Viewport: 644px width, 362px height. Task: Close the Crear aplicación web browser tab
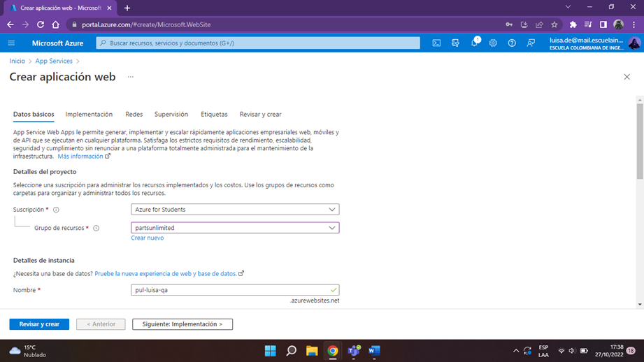(109, 8)
